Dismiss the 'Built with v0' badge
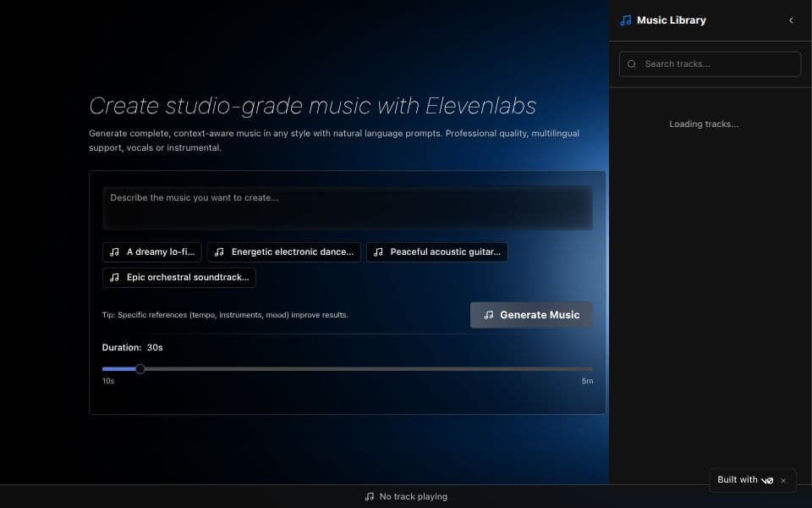812x508 pixels. pyautogui.click(x=783, y=481)
